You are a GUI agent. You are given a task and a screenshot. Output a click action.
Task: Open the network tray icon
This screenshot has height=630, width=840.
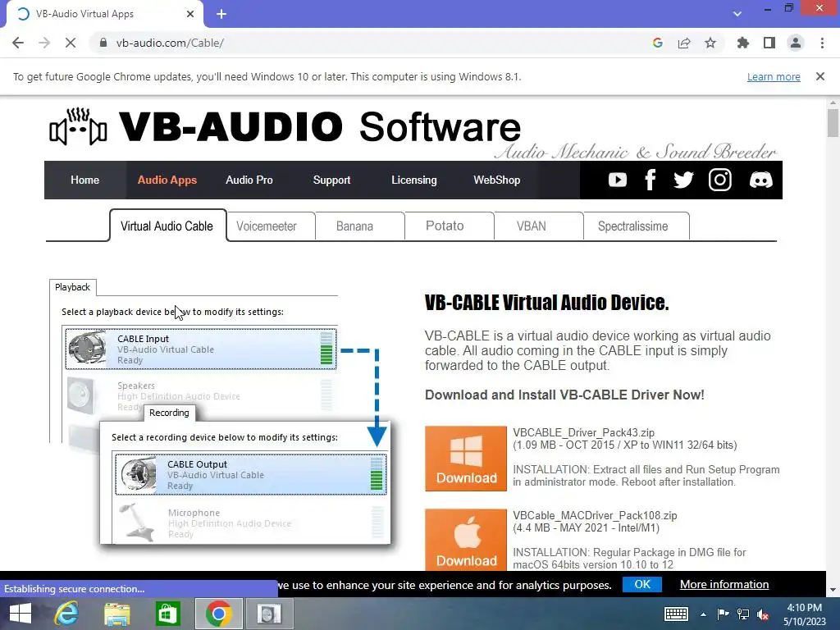743,614
